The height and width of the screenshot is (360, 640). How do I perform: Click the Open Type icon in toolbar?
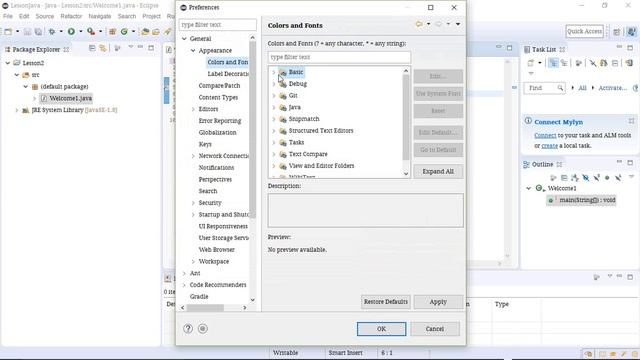[x=145, y=31]
